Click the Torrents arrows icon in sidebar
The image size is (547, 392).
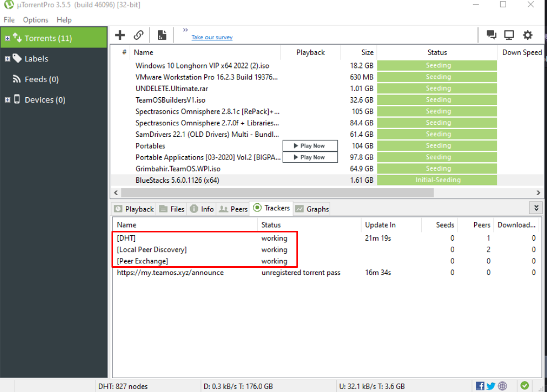[x=17, y=38]
